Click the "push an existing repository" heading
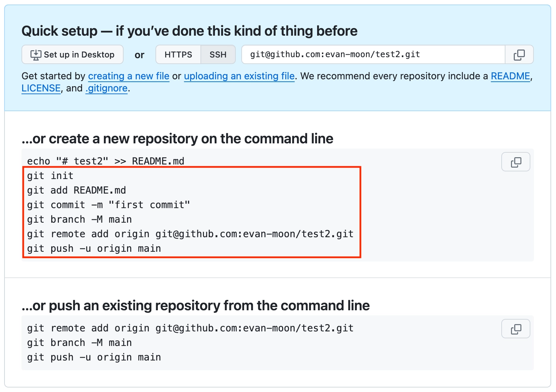This screenshot has height=392, width=556. pos(195,306)
